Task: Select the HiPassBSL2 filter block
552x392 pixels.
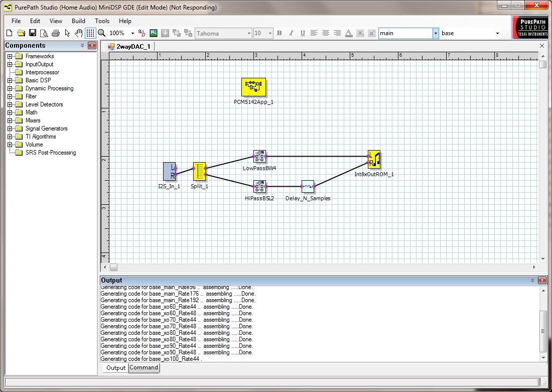Action: [x=260, y=187]
